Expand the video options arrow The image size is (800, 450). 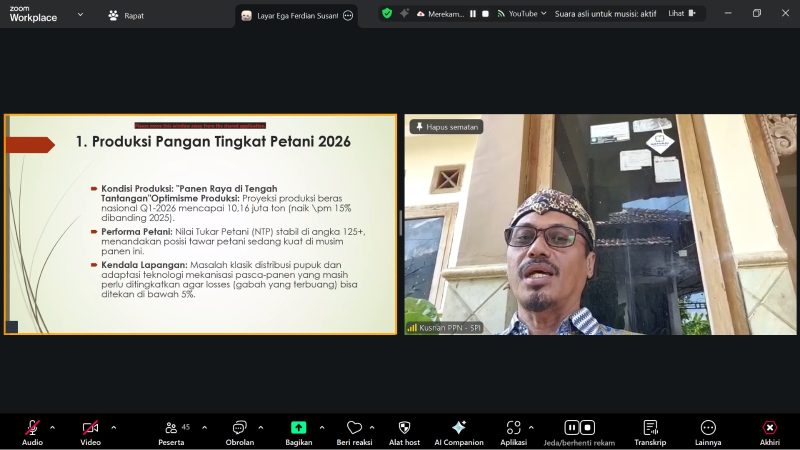point(113,426)
